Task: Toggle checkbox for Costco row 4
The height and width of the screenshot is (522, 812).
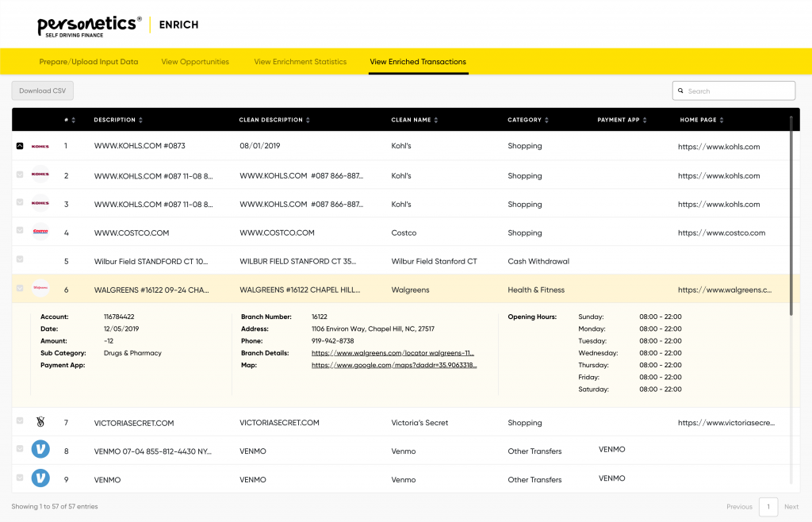Action: [20, 230]
